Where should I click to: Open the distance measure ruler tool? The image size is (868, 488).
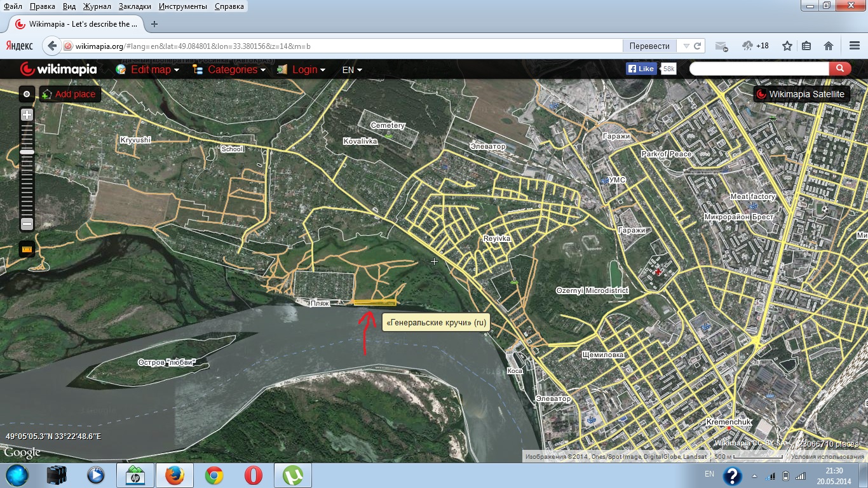tap(27, 249)
